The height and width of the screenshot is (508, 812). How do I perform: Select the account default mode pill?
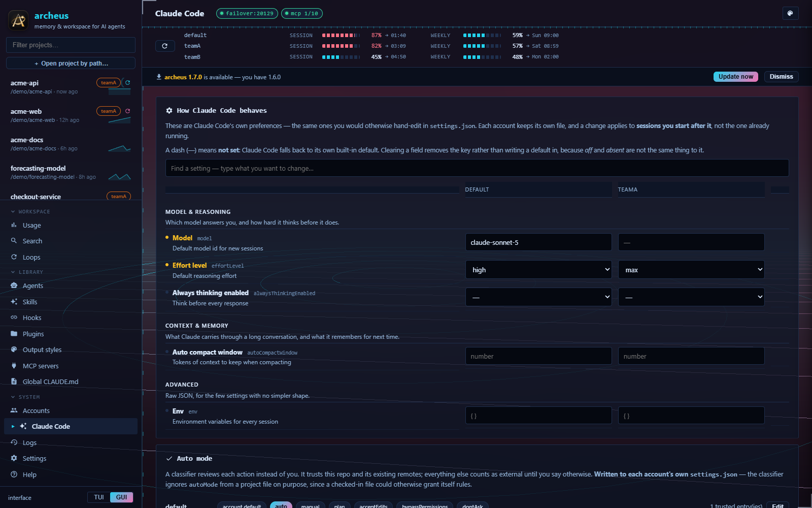242,506
